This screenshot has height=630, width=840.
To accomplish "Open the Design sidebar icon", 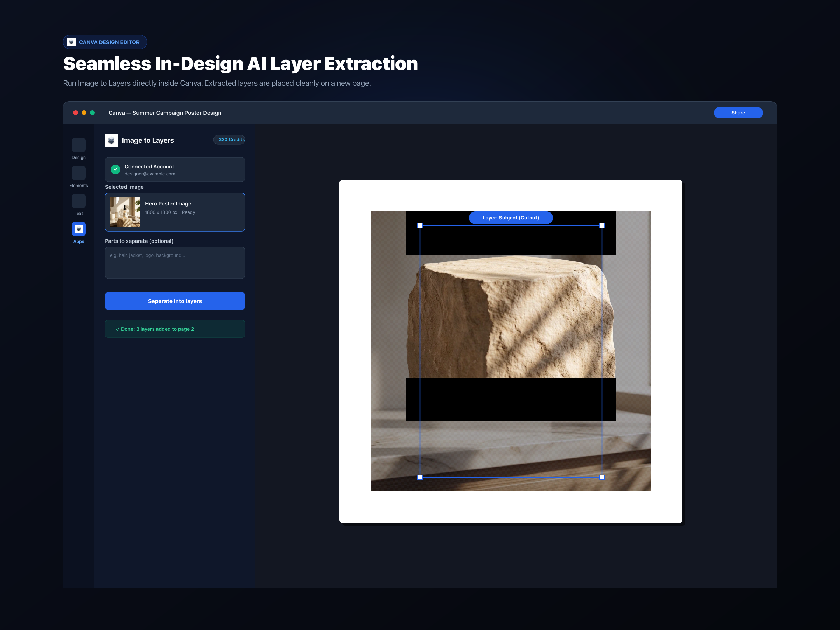I will (79, 145).
